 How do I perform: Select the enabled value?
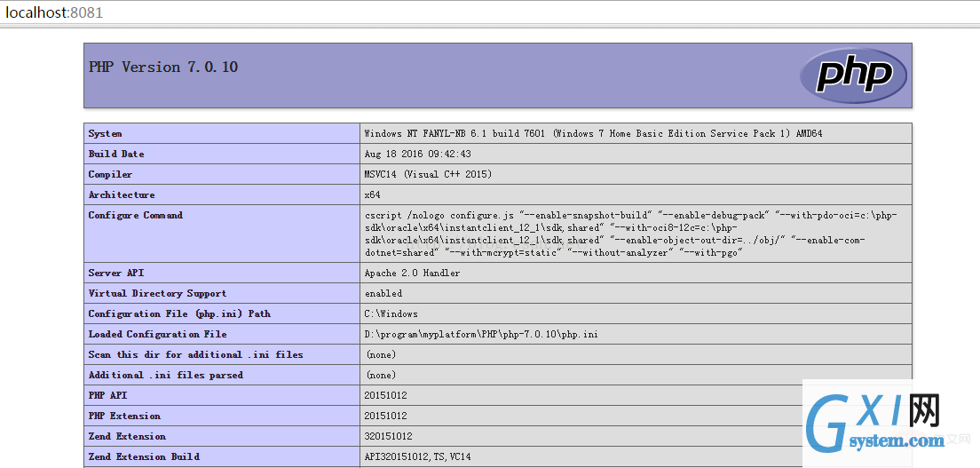[x=383, y=293]
